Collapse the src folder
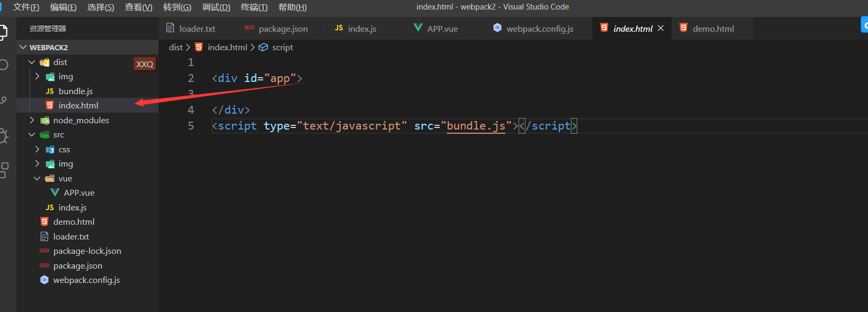The width and height of the screenshot is (868, 312). (x=32, y=134)
